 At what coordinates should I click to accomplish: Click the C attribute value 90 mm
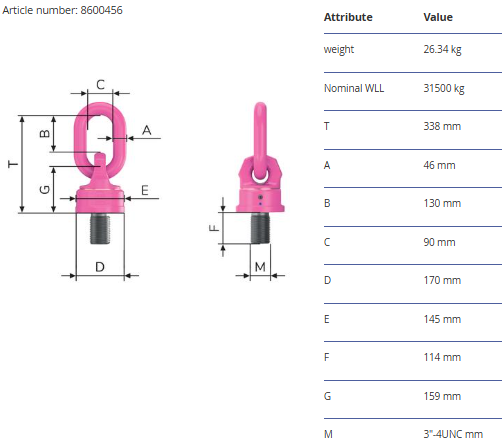(439, 242)
